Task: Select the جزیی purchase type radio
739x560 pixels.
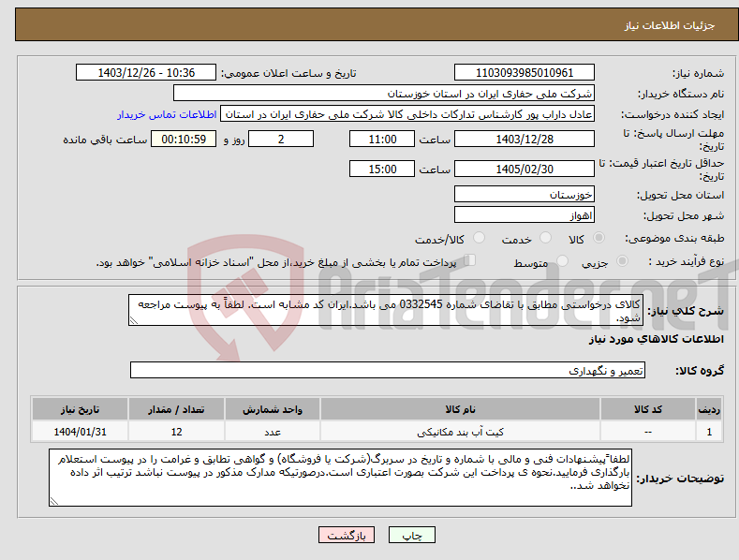Action: point(622,260)
